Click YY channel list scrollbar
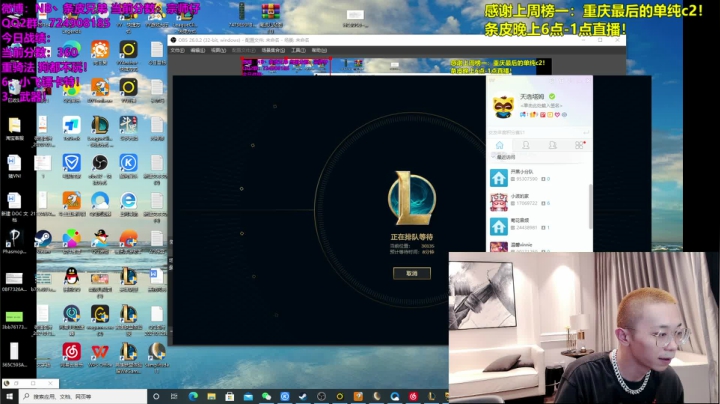Viewport: 720px width, 404px height. click(x=590, y=207)
